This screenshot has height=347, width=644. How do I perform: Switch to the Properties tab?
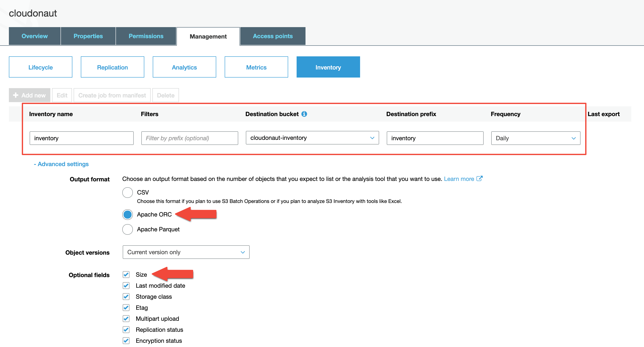click(x=88, y=36)
